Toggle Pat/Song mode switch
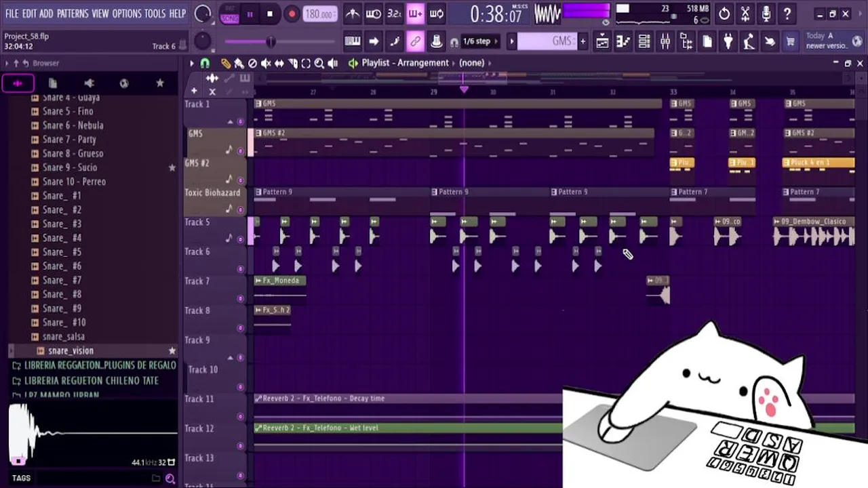The height and width of the screenshot is (488, 868). [x=229, y=14]
